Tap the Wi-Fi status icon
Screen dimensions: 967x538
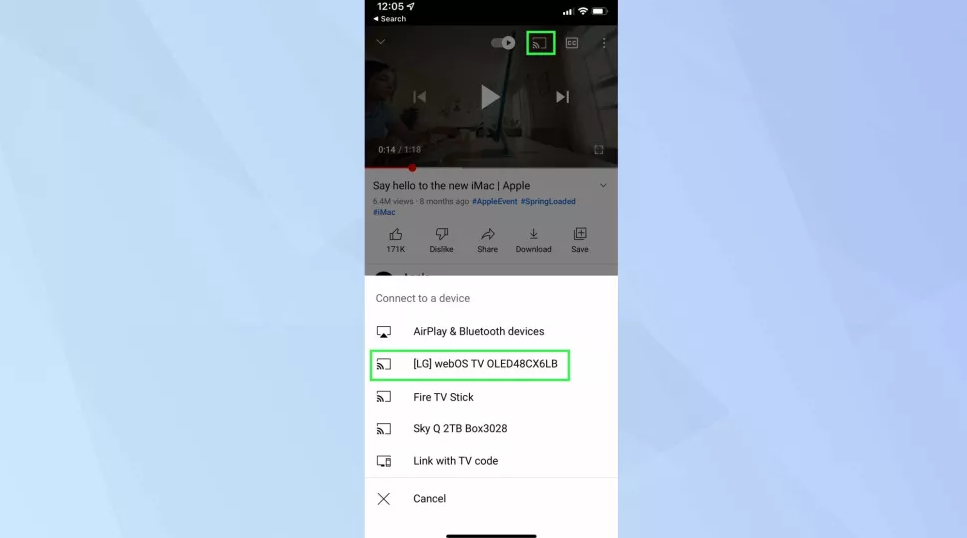pos(582,11)
